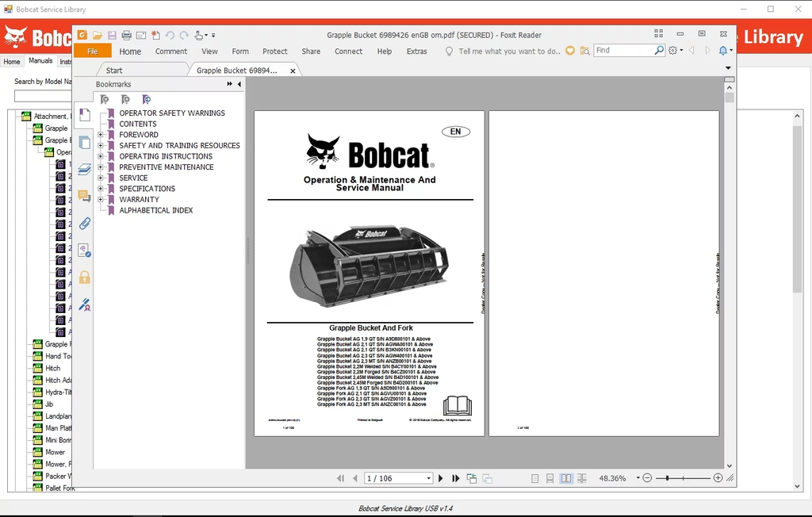Click the Print icon in quick toolbar
The height and width of the screenshot is (517, 812).
(x=126, y=35)
